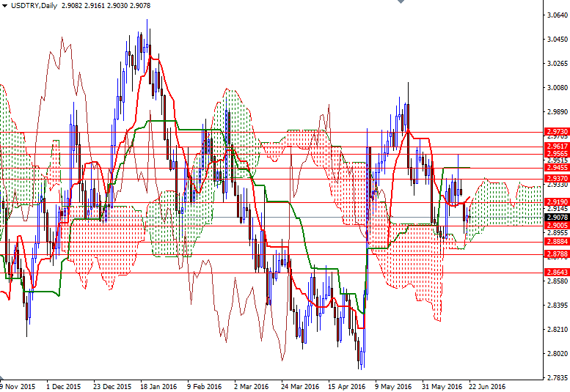Click the 2.8580 price scale value
Viewport: 570px width, 392px height.
click(x=558, y=281)
